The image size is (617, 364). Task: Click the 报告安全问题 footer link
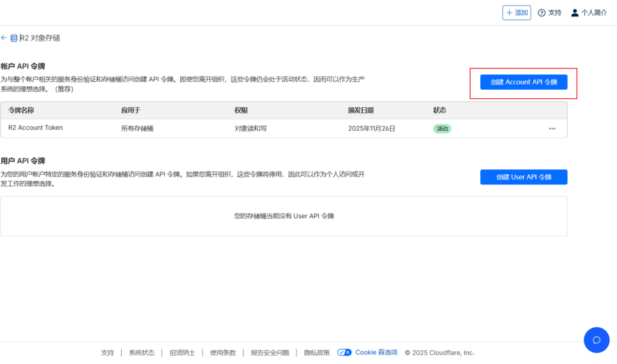[270, 353]
